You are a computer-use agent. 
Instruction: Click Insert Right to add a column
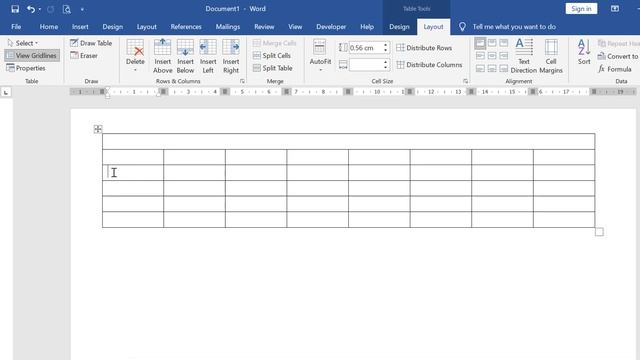pos(231,56)
